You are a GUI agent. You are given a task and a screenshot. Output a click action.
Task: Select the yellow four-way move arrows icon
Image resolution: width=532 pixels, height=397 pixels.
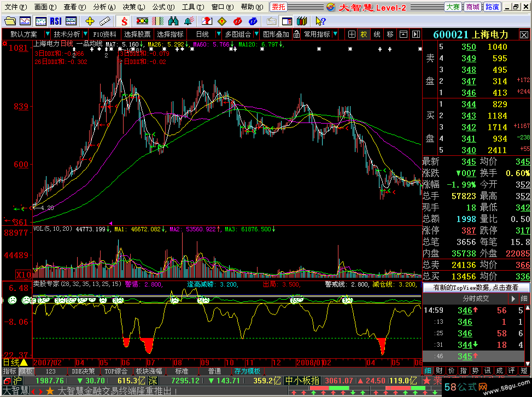point(90,21)
